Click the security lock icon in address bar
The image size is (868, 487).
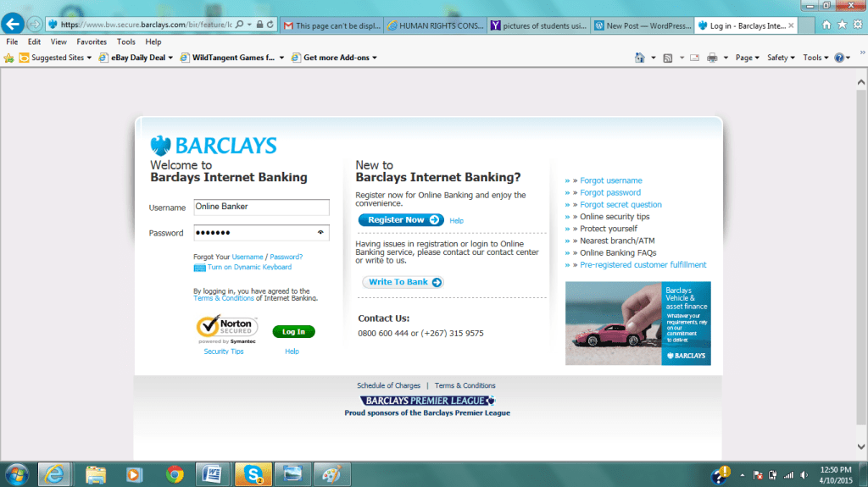259,25
